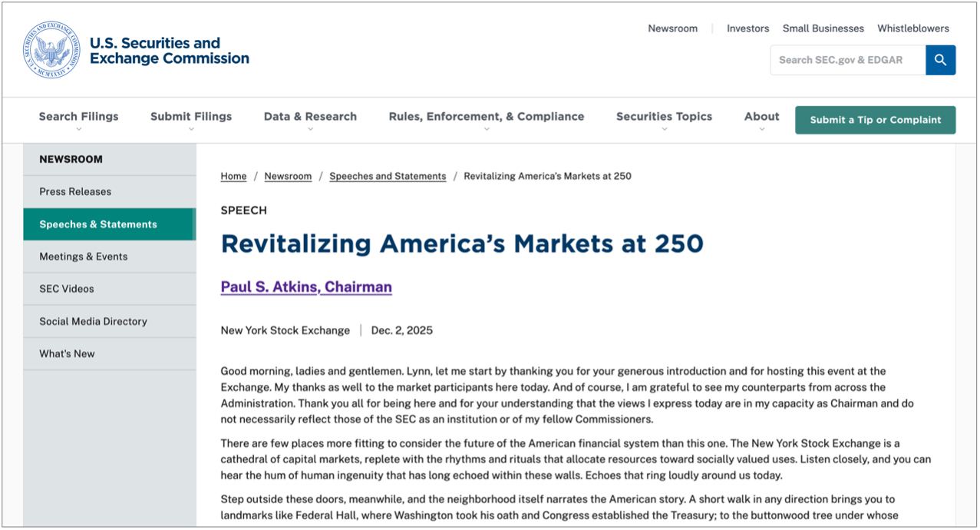This screenshot has width=980, height=530.
Task: Open the Data & Research menu
Action: [x=310, y=117]
